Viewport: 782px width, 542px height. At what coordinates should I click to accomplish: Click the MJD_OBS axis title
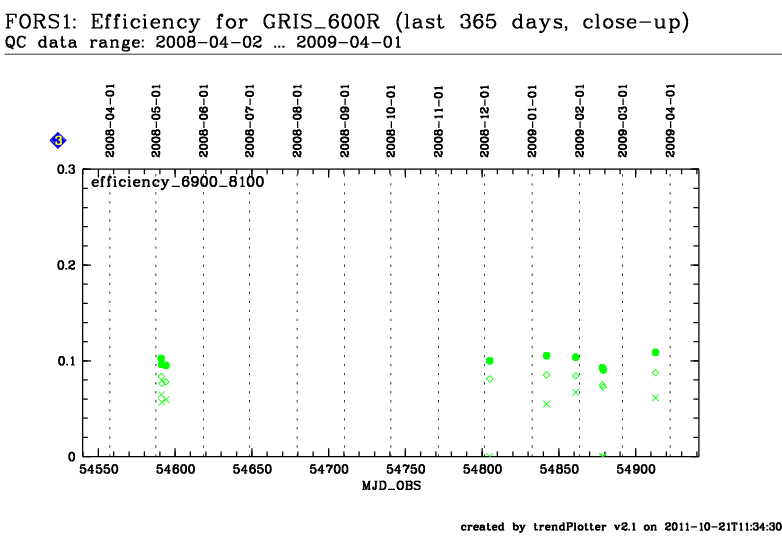tap(387, 484)
